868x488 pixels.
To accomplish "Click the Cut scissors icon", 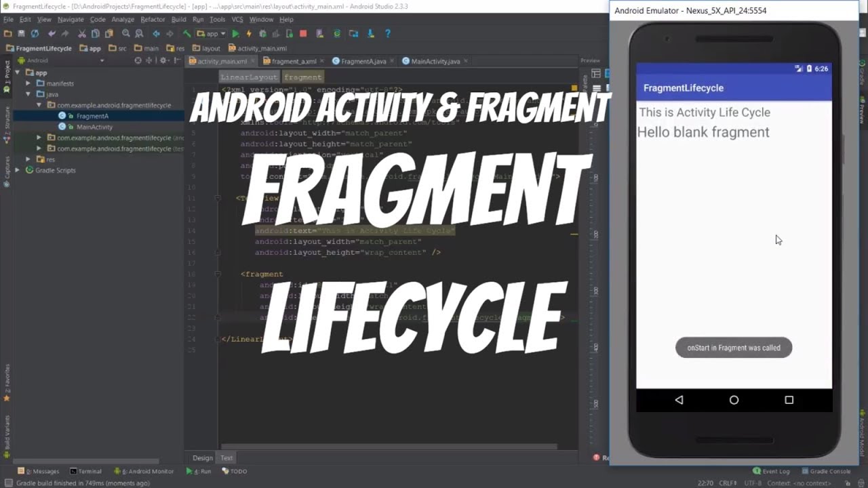I will coord(82,33).
